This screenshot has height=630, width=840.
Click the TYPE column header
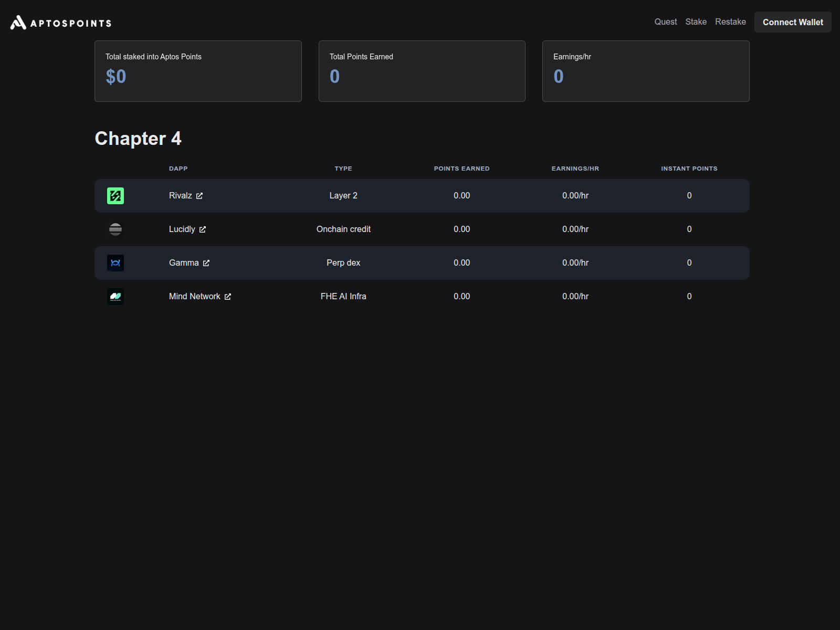[343, 169]
